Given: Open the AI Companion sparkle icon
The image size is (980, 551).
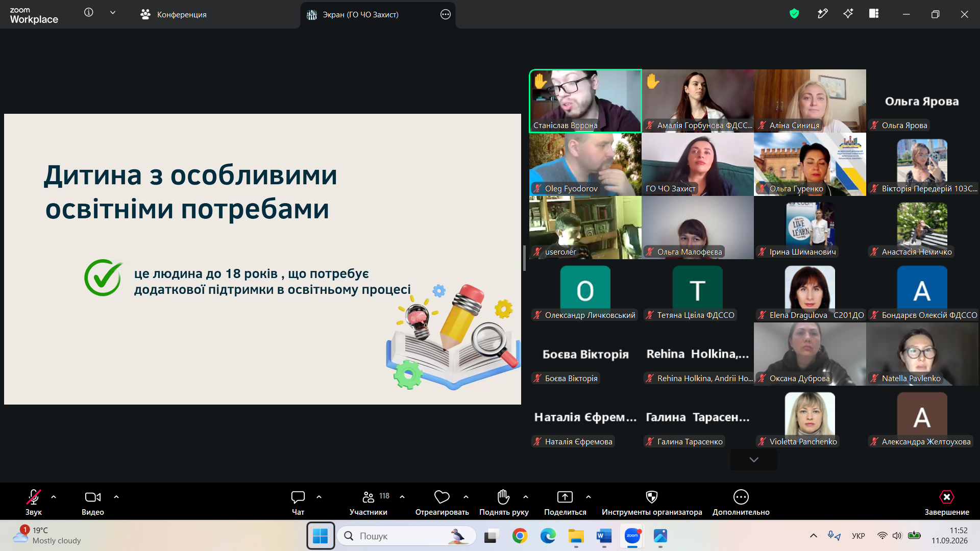Looking at the screenshot, I should 848,14.
